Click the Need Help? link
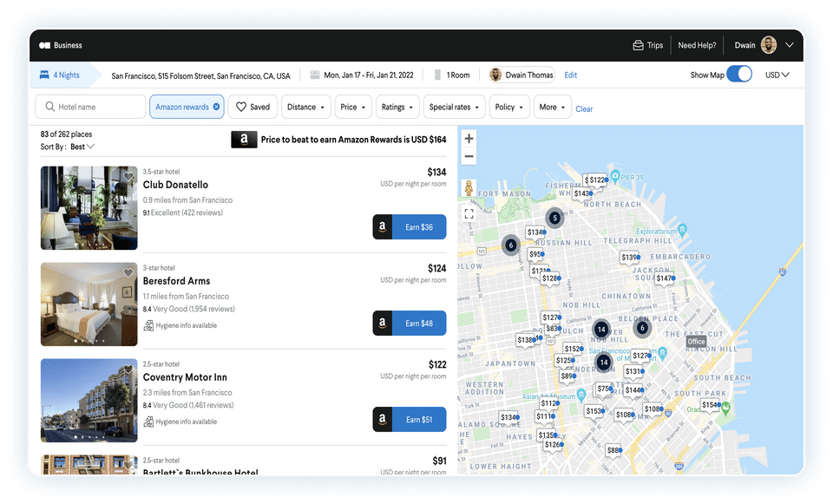The width and height of the screenshot is (833, 504). click(697, 46)
